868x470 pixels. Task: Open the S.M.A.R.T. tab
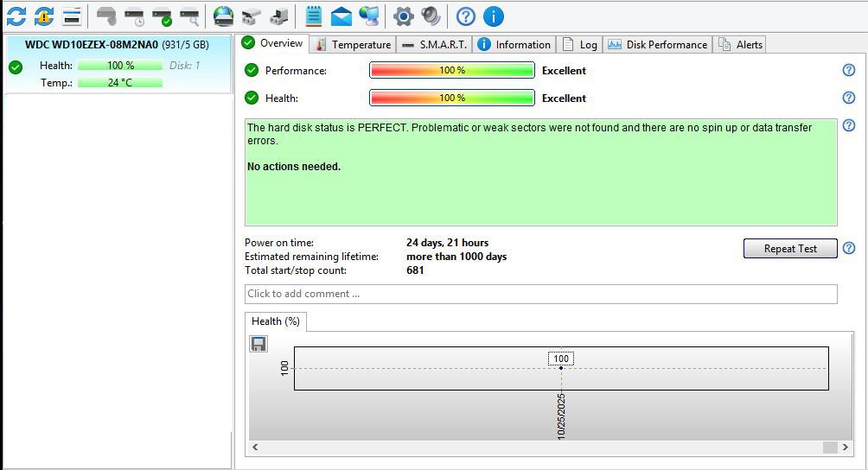(x=434, y=44)
